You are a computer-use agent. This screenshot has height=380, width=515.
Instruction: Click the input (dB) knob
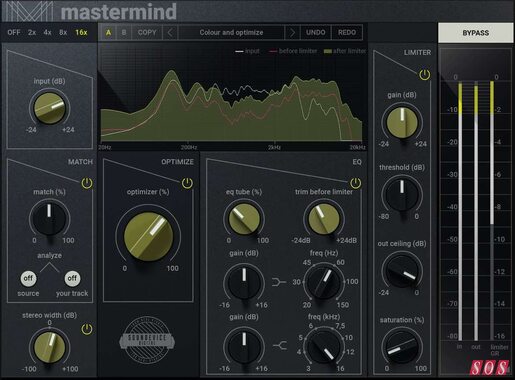coord(50,109)
